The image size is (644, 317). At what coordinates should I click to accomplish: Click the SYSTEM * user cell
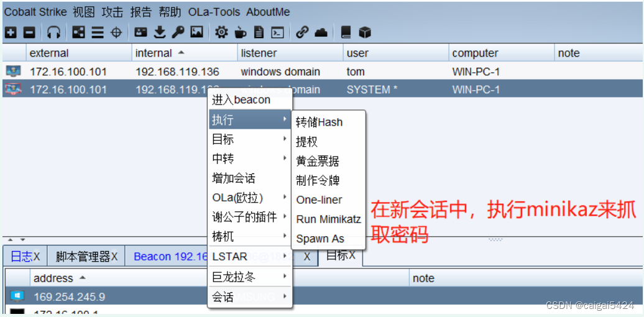point(372,90)
